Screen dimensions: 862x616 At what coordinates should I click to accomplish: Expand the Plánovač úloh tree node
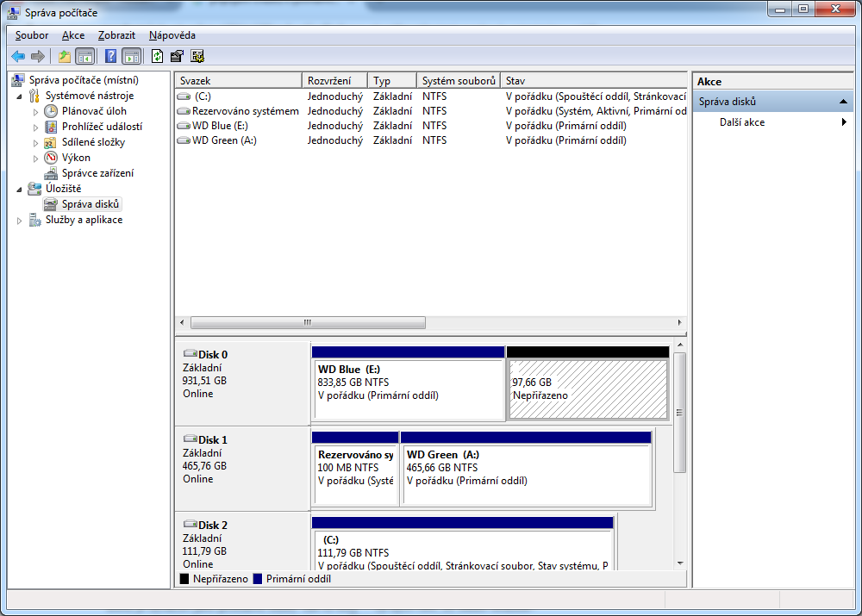[x=35, y=111]
